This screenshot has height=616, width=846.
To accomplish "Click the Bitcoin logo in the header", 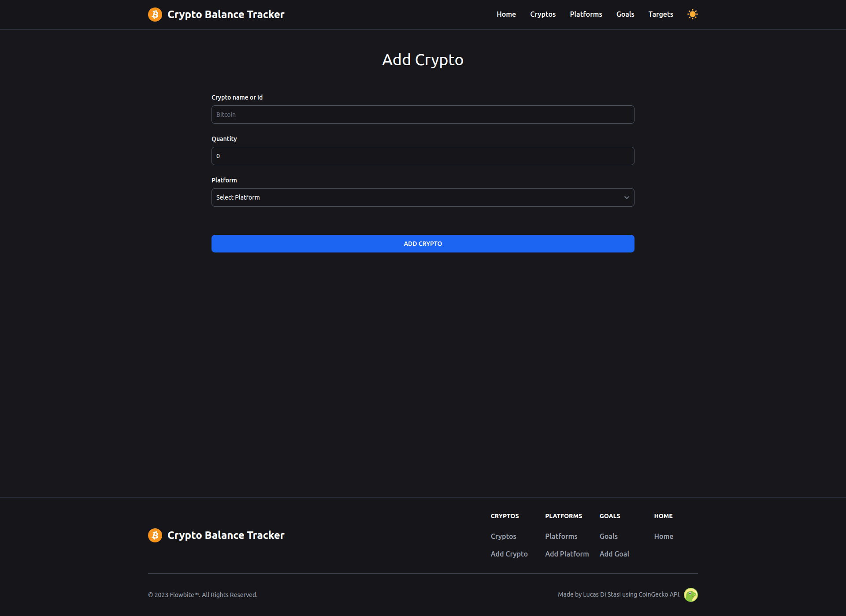I will [x=155, y=15].
